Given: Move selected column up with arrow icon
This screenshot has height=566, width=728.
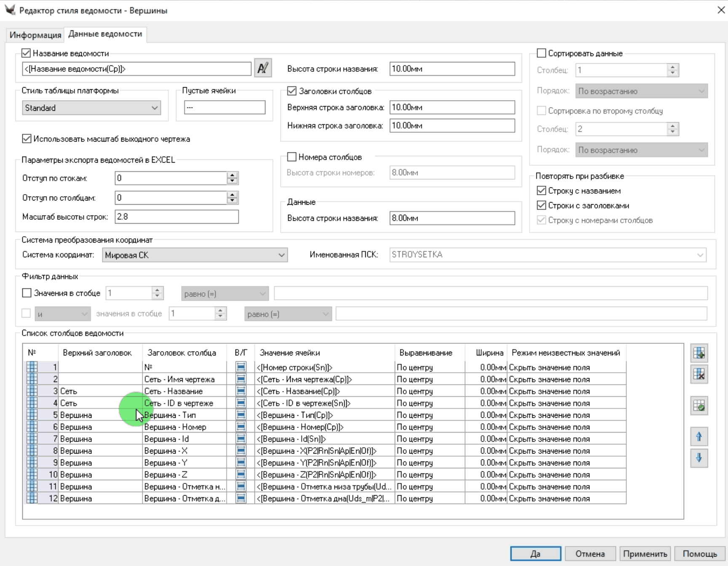Looking at the screenshot, I should (699, 437).
